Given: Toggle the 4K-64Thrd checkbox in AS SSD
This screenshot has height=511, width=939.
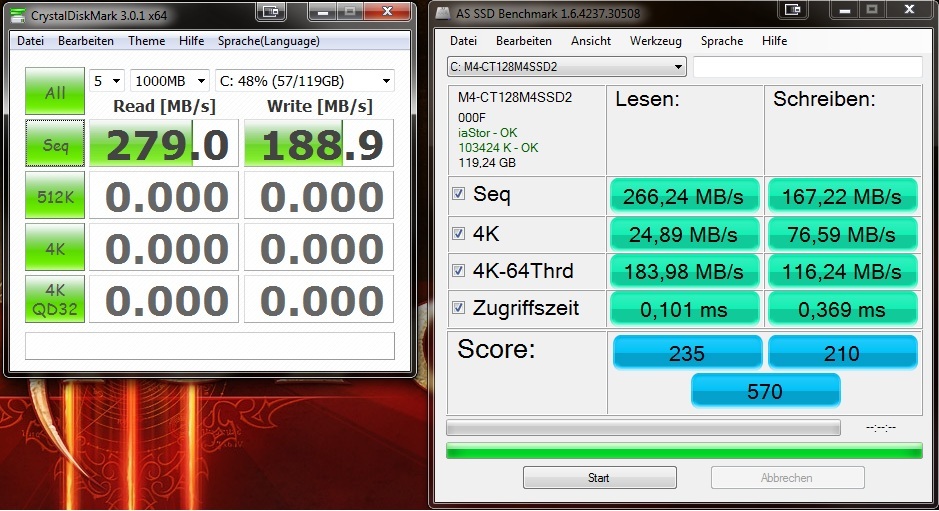Looking at the screenshot, I should tap(459, 271).
